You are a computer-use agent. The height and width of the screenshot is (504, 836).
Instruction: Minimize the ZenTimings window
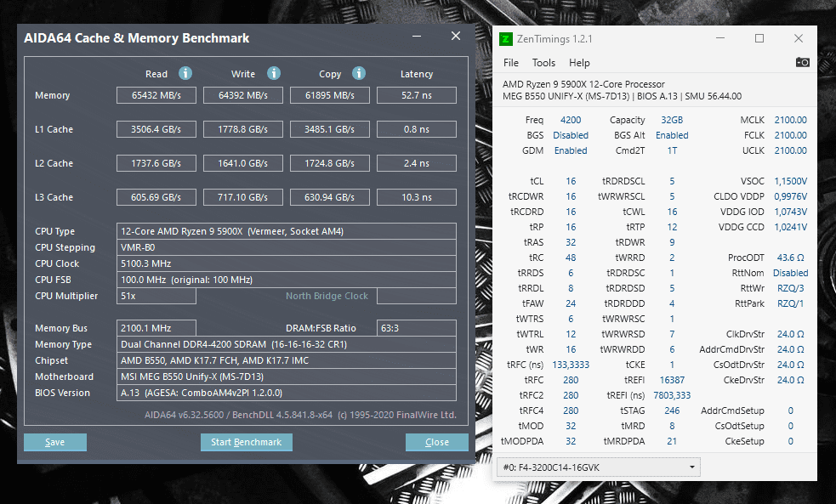[x=720, y=38]
